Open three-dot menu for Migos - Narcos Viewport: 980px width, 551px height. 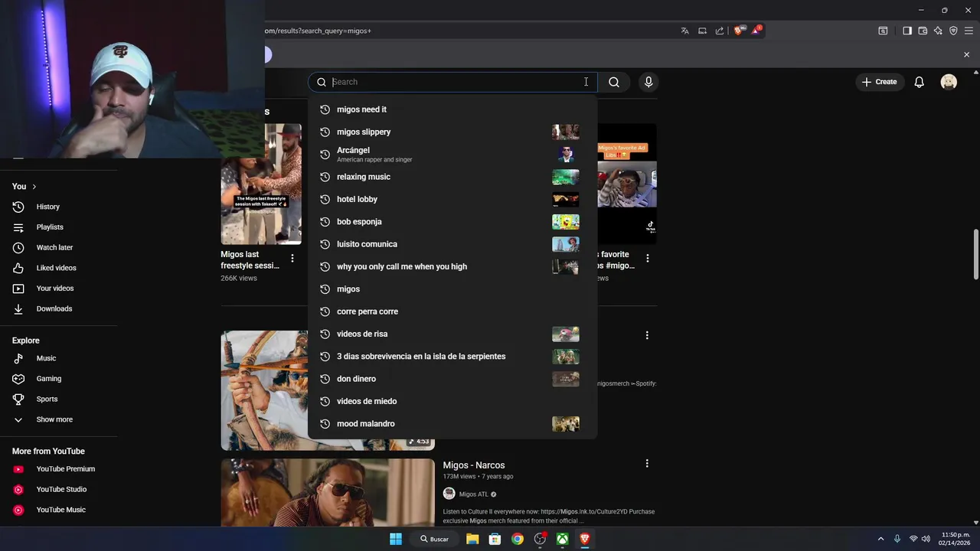coord(647,463)
